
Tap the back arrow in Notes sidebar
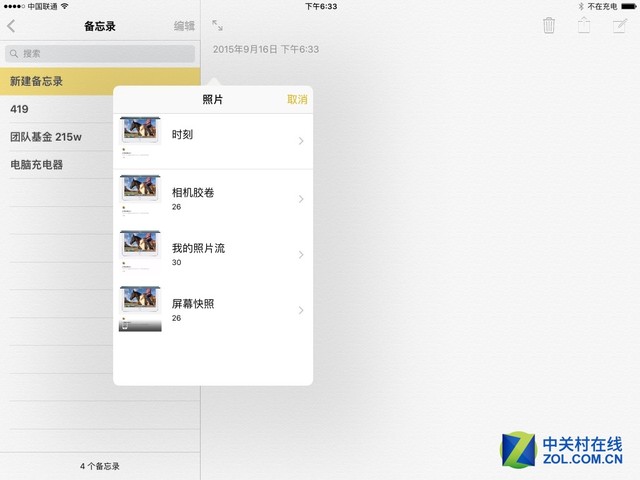coord(11,26)
